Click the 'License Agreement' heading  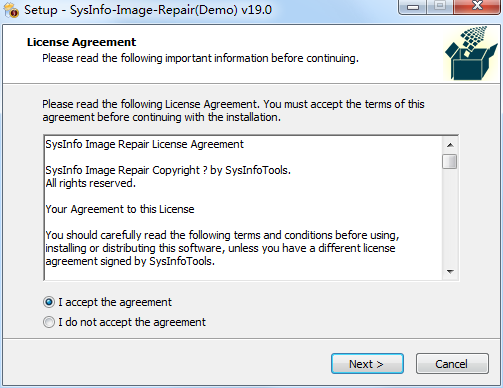pos(81,42)
